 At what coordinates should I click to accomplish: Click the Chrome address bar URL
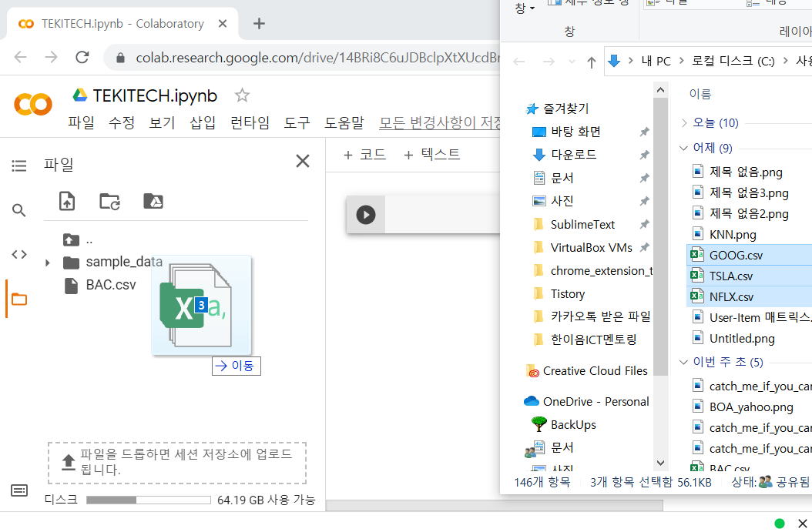pos(317,58)
